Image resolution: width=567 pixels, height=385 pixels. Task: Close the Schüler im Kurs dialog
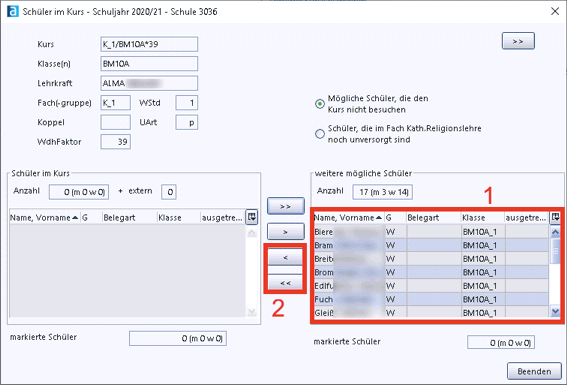555,11
